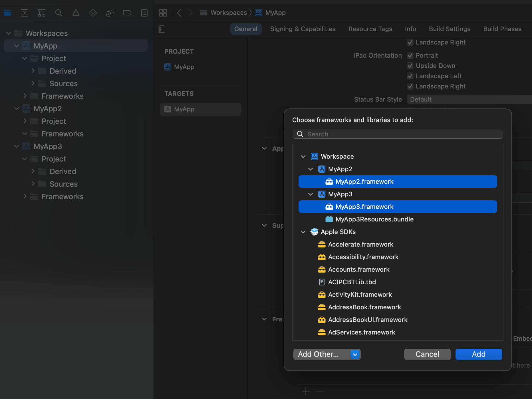This screenshot has height=399, width=532.
Task: Select ActivityKit.framework in the list
Action: [x=398, y=295]
